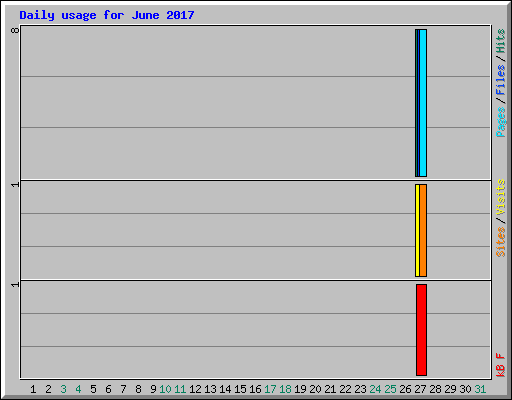Select the red KB F bar

point(421,330)
